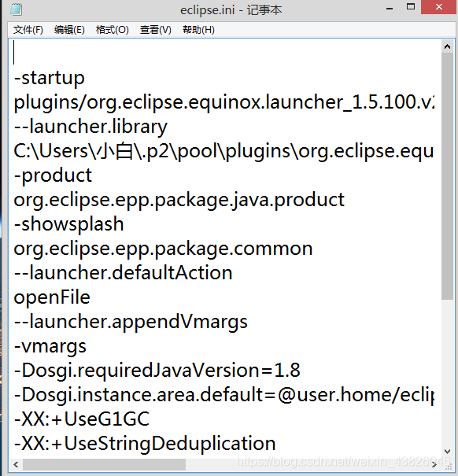Click the org.eclipse.epp.package.java.product line
The image size is (458, 476).
point(179,200)
